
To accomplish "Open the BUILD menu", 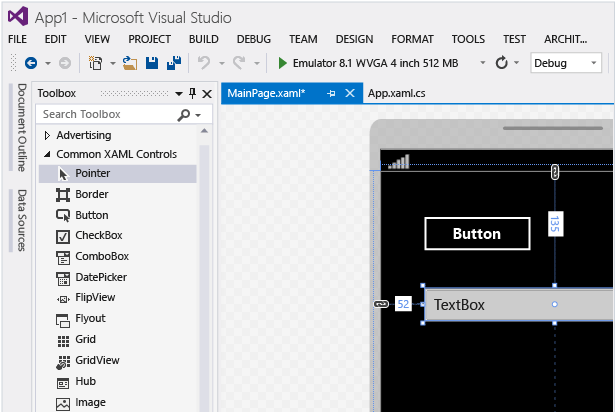I will pyautogui.click(x=204, y=39).
